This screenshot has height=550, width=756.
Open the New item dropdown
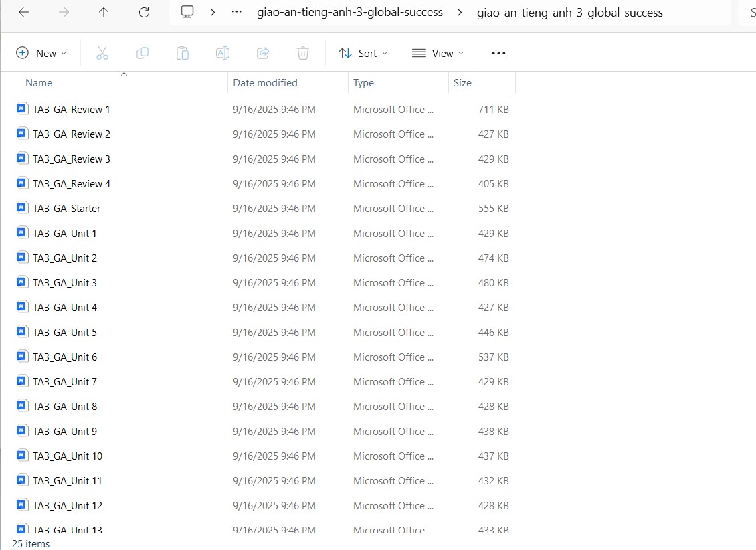pyautogui.click(x=41, y=53)
